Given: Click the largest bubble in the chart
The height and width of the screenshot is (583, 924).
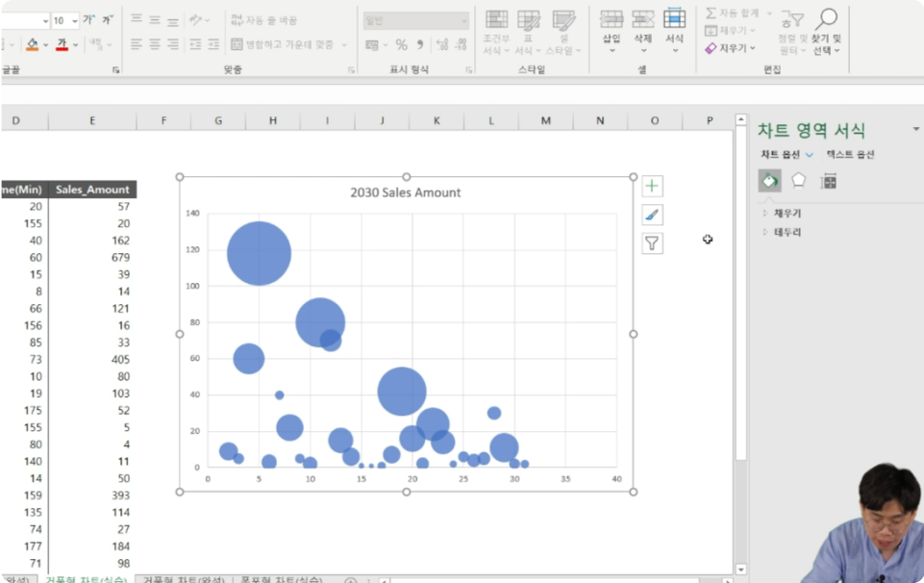Looking at the screenshot, I should pos(260,253).
